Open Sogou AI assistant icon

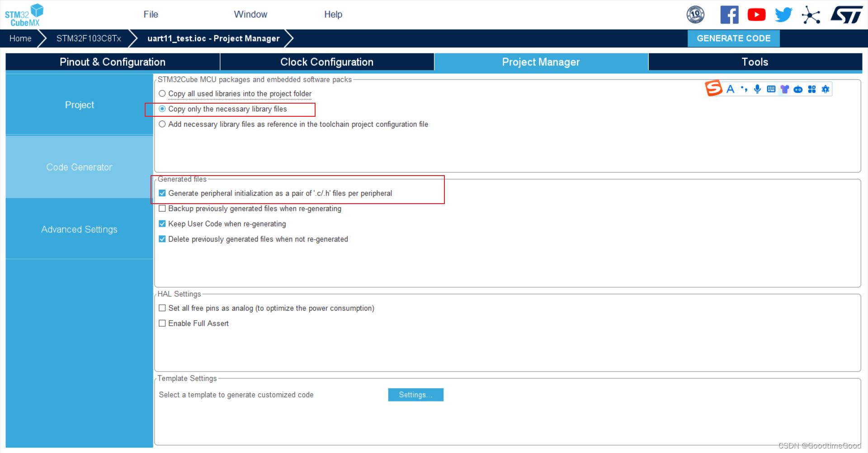click(826, 89)
